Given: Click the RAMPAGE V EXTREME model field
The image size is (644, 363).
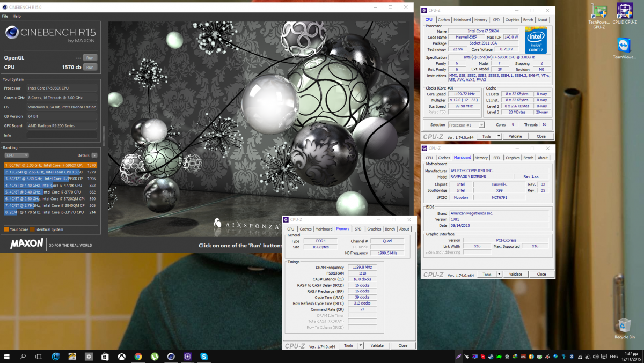Looking at the screenshot, I should 480,176.
